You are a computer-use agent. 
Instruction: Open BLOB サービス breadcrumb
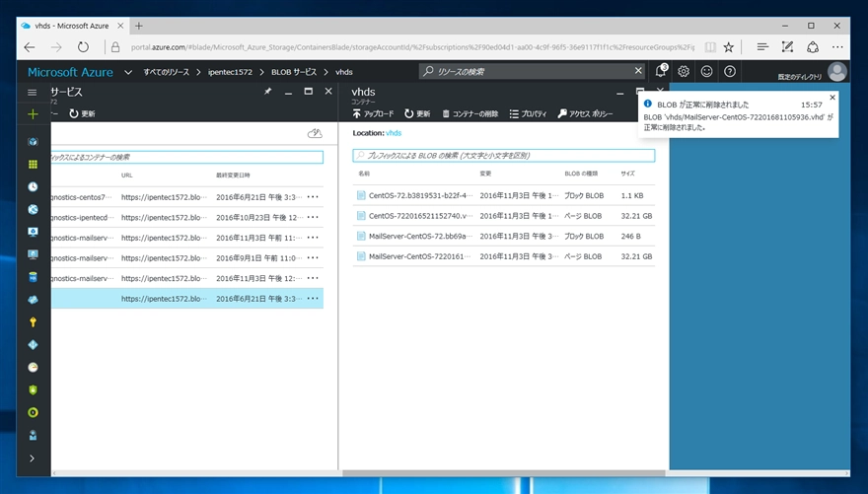pyautogui.click(x=294, y=72)
